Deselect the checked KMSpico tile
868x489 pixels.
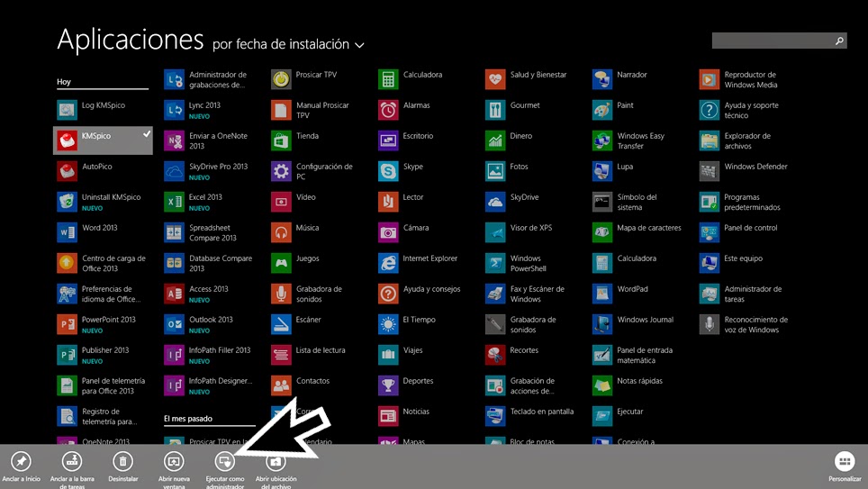click(103, 140)
